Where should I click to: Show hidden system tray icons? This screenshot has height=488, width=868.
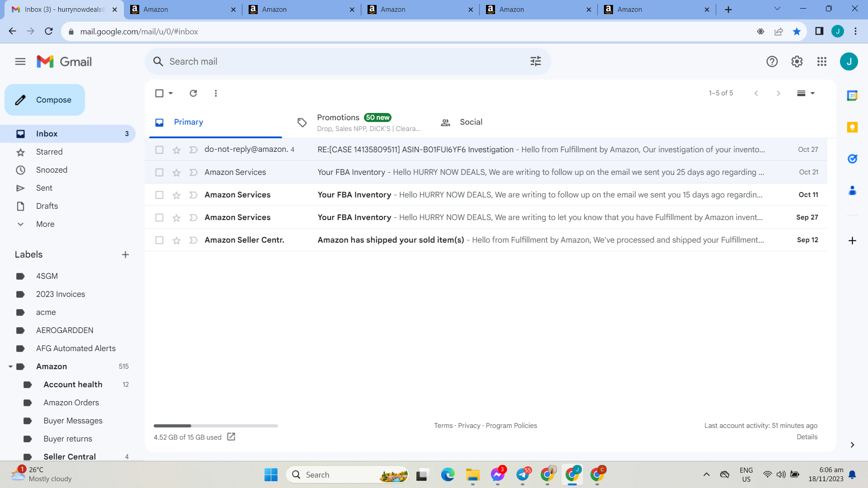(x=707, y=474)
